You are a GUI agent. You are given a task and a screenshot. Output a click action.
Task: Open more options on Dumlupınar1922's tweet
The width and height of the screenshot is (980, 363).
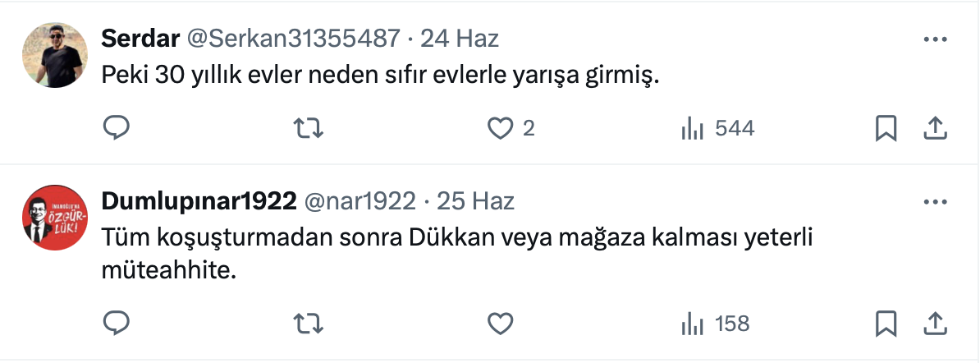(936, 201)
